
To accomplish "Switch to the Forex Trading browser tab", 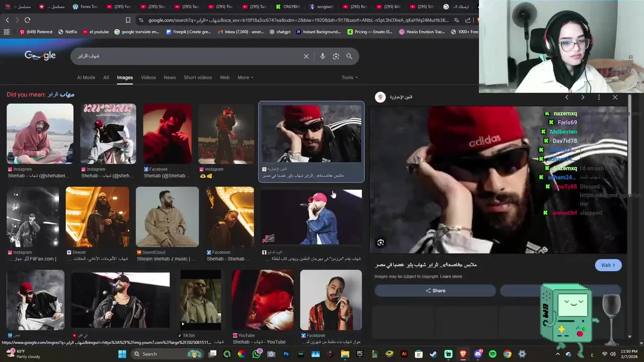I will pos(86,7).
